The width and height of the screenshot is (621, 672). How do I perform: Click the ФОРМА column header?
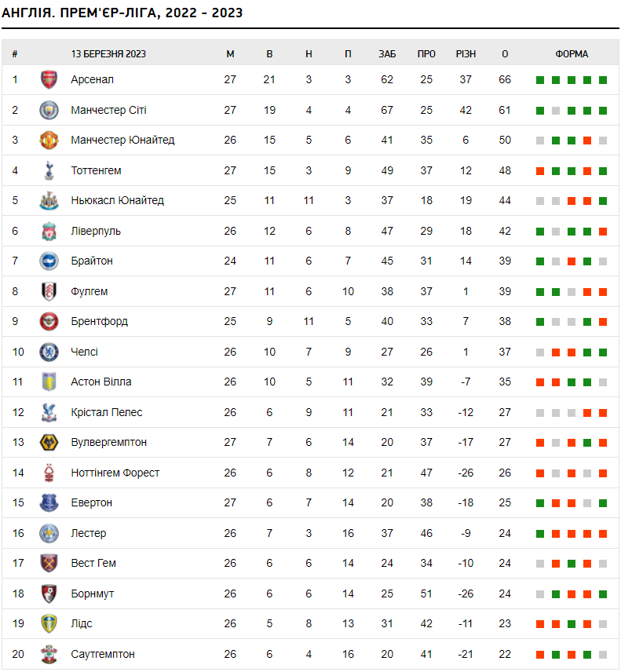coord(572,54)
